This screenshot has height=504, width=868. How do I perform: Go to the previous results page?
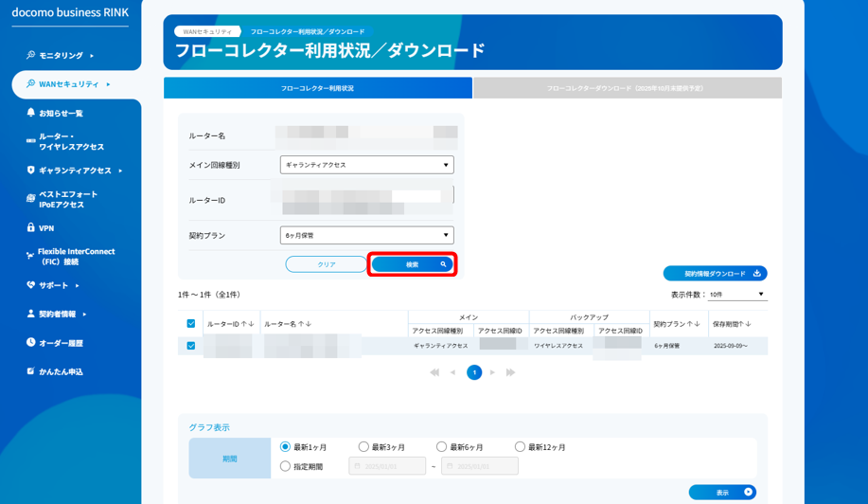(x=452, y=372)
